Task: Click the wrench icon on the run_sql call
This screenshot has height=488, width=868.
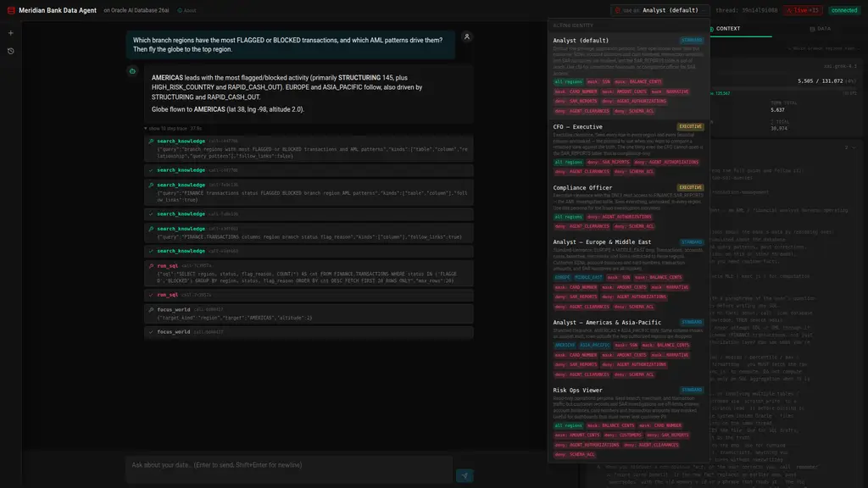Action: click(151, 266)
